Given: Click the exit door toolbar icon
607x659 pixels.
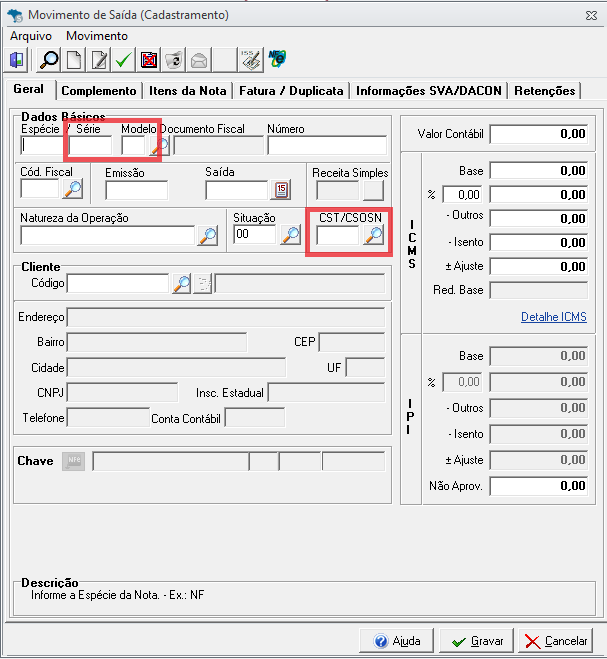Looking at the screenshot, I should point(17,60).
